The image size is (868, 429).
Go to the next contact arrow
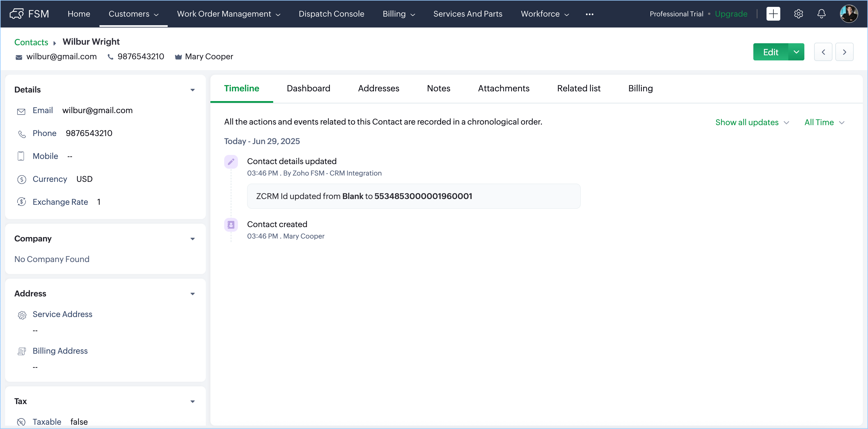pos(844,52)
